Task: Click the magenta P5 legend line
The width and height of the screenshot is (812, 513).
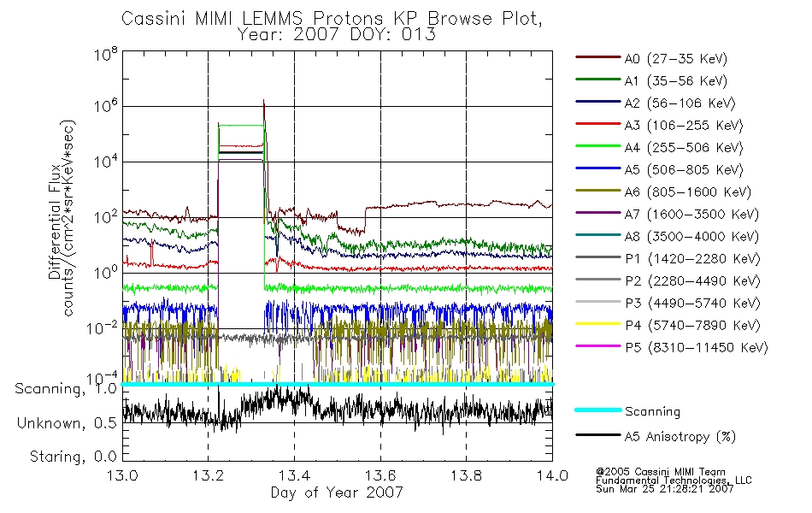Action: coord(597,346)
